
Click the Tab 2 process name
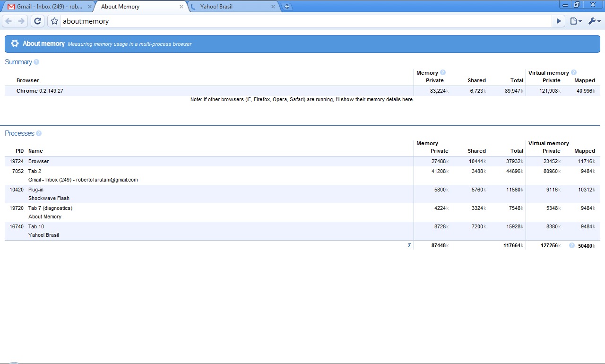(35, 171)
